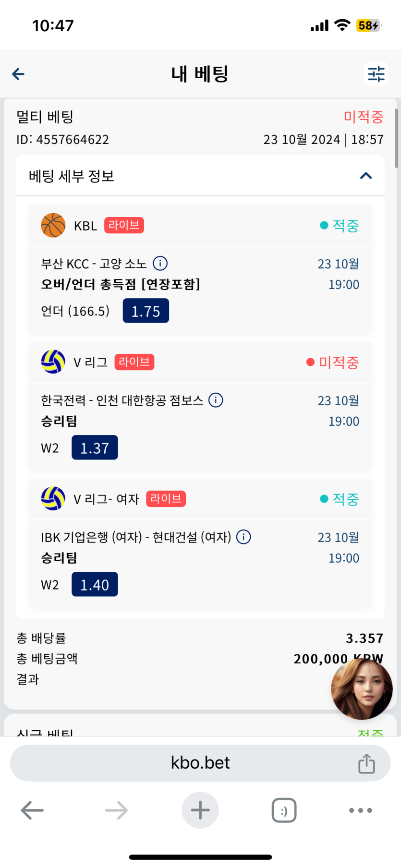Screen dimensions: 401x868
Task: Open info for 부산 KCC - 고양 소노
Action: [x=160, y=263]
